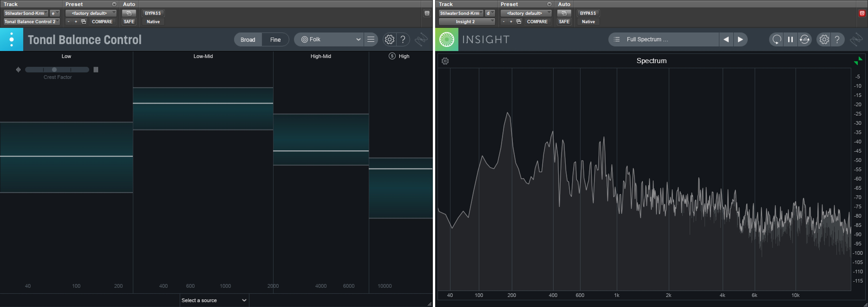
Task: Toggle BYPASS in Insight window
Action: click(x=588, y=13)
